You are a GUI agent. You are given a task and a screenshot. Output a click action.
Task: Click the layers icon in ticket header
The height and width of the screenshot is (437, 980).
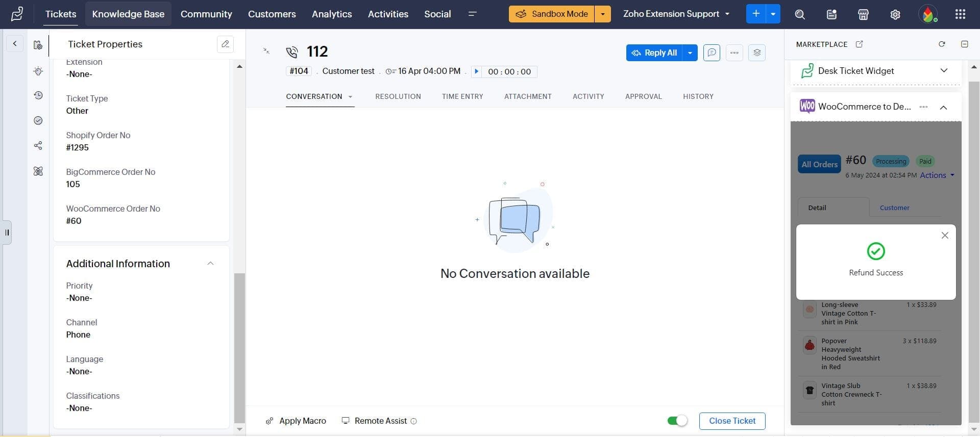click(756, 53)
